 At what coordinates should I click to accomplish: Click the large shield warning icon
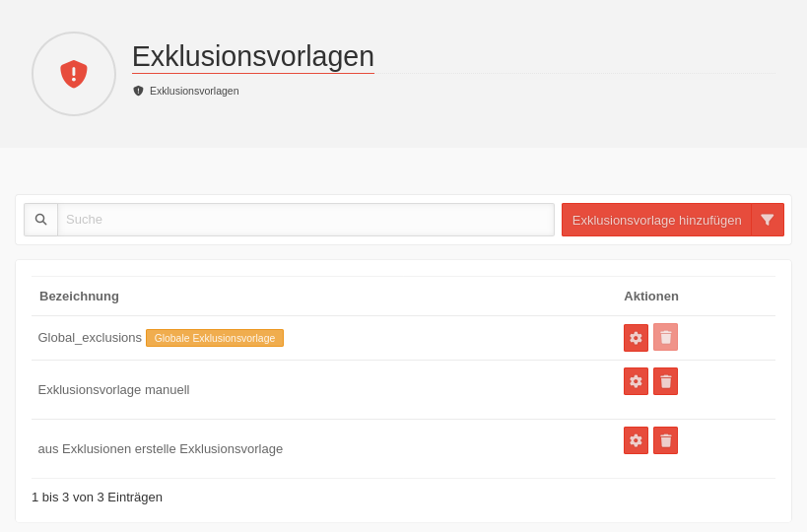[74, 74]
